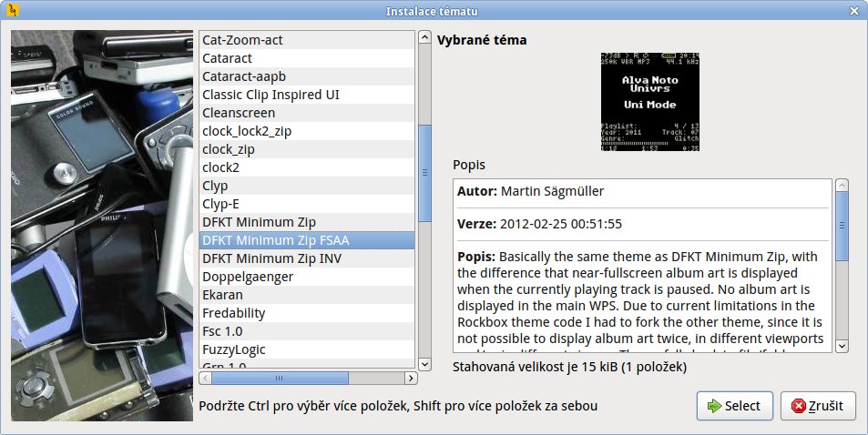868x435 pixels.
Task: Click the Select button
Action: point(734,406)
